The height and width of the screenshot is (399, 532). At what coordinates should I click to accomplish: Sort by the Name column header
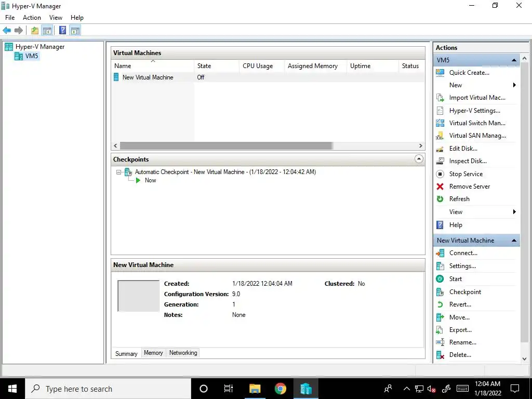(x=153, y=66)
